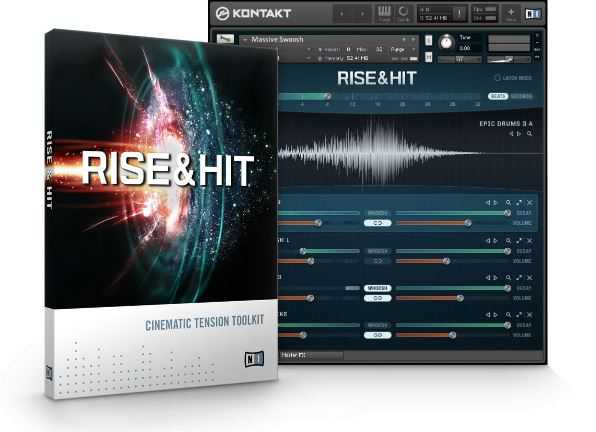Load the next instrument with the arrow after Massive Swoosh
The height and width of the screenshot is (432, 596).
(x=413, y=39)
